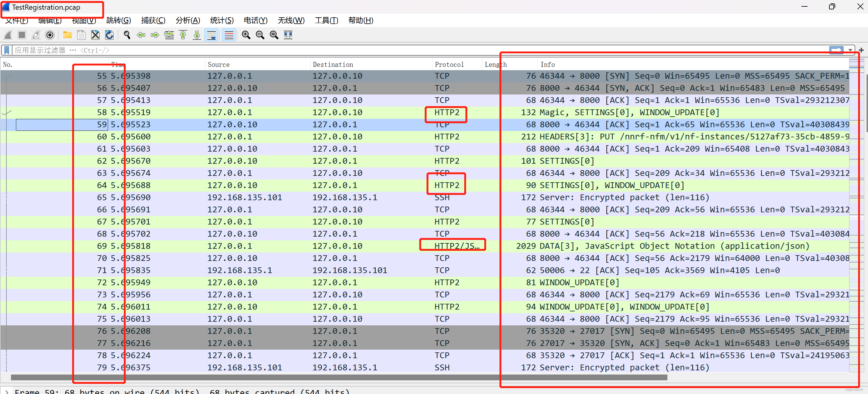The height and width of the screenshot is (394, 868).
Task: Click the open capture file folder icon
Action: point(67,35)
